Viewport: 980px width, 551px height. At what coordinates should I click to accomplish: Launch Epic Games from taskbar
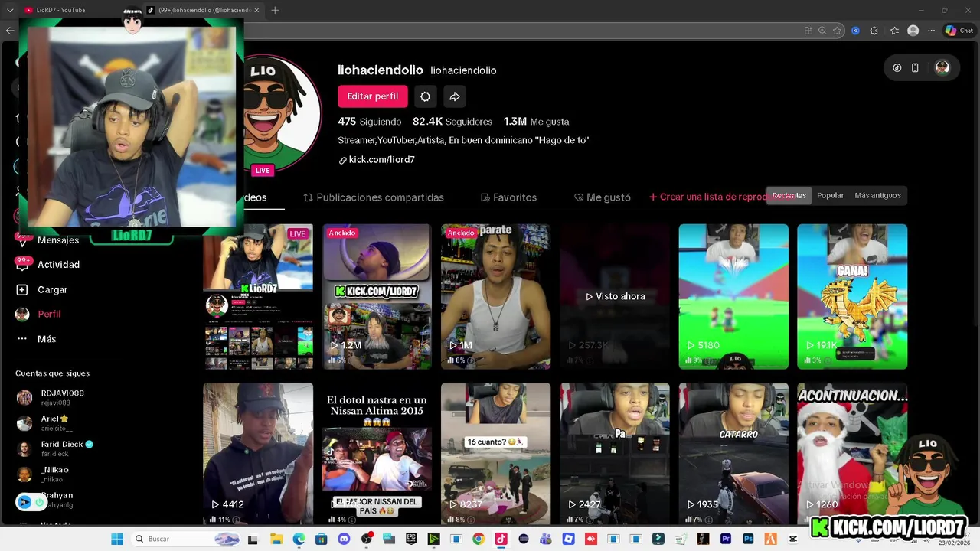pos(411,539)
